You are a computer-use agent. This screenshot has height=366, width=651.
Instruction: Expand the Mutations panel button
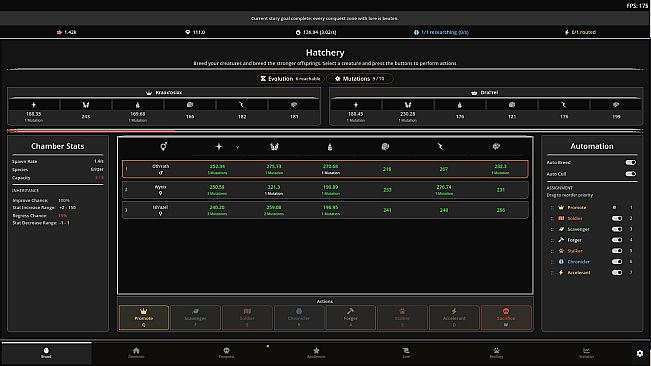(360, 78)
